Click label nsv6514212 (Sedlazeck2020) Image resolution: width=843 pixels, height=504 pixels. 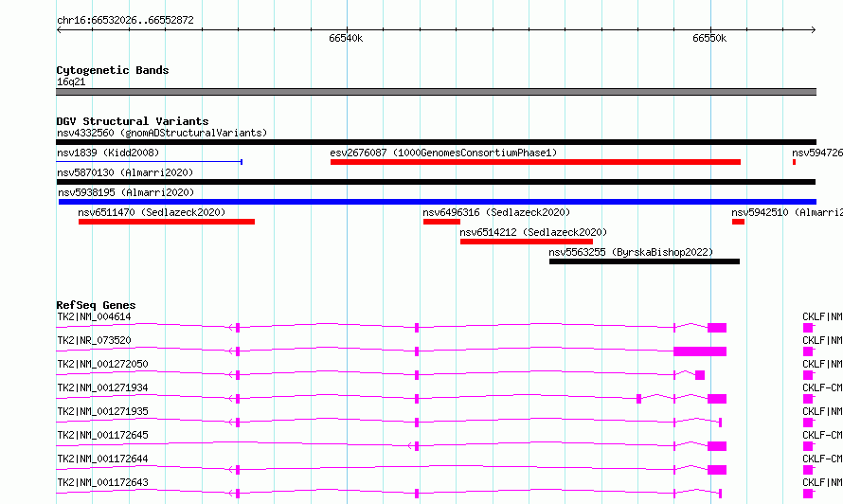[533, 232]
